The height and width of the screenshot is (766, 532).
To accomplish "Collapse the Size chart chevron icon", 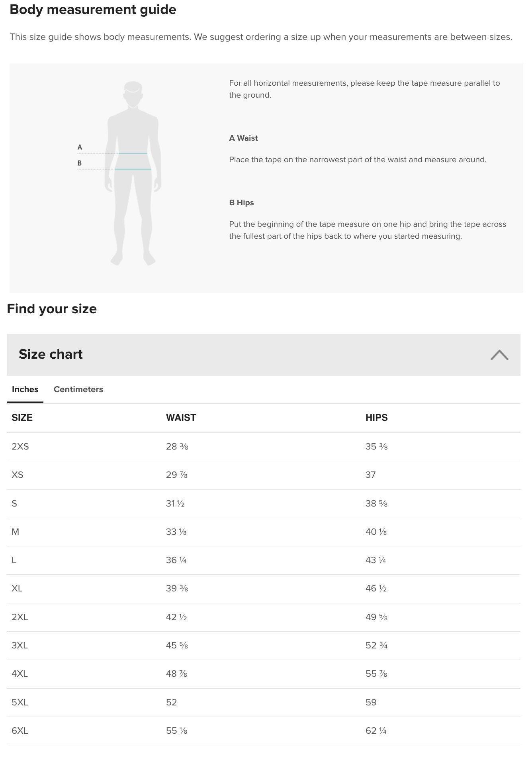I will [x=499, y=355].
